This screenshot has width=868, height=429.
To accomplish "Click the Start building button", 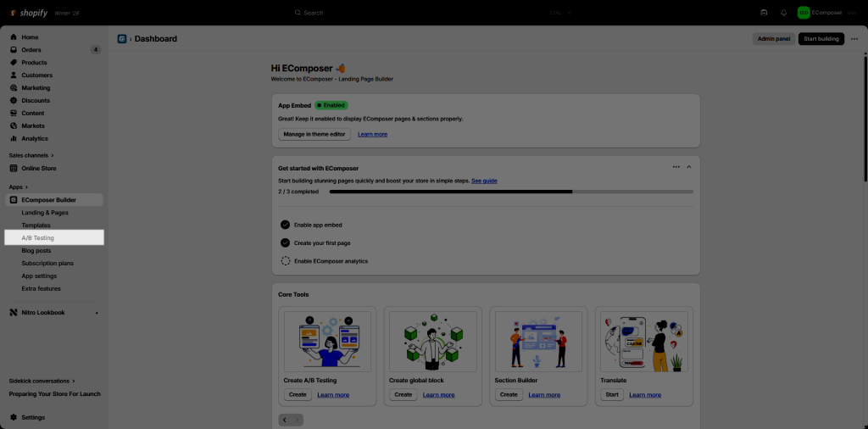I will [821, 39].
